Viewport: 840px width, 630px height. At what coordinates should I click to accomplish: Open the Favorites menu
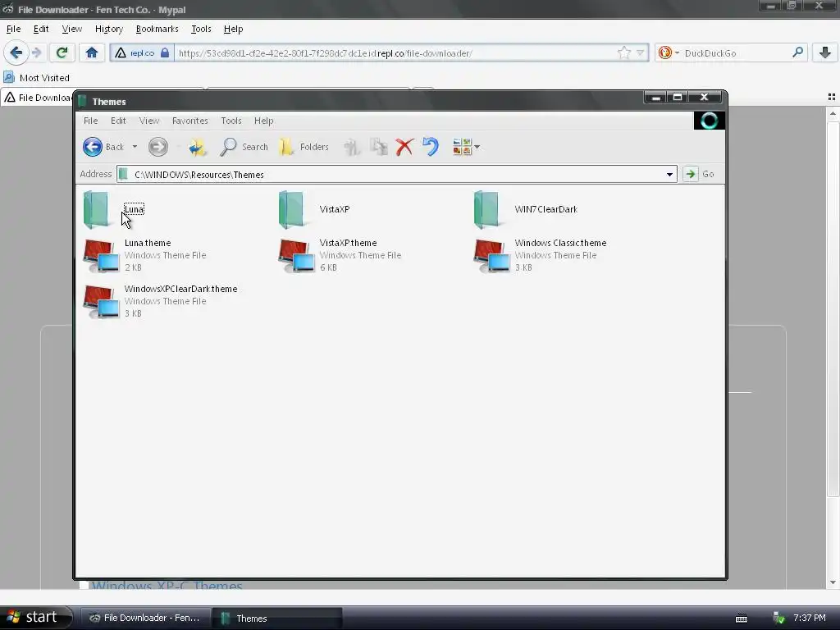[x=189, y=121]
